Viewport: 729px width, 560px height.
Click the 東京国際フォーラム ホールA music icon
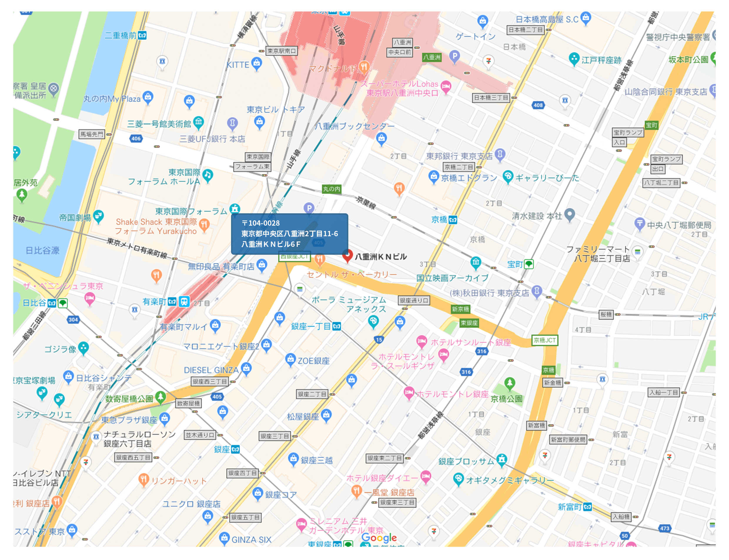point(208,175)
